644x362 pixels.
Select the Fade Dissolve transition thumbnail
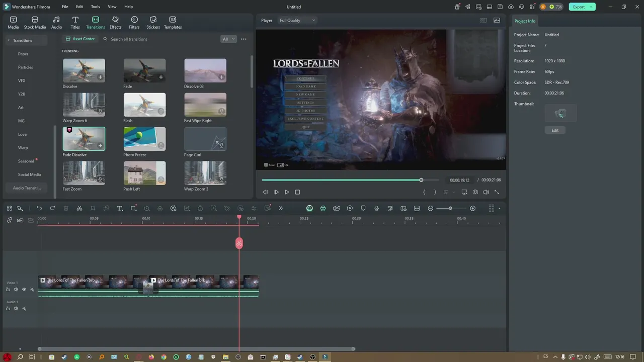pos(84,139)
